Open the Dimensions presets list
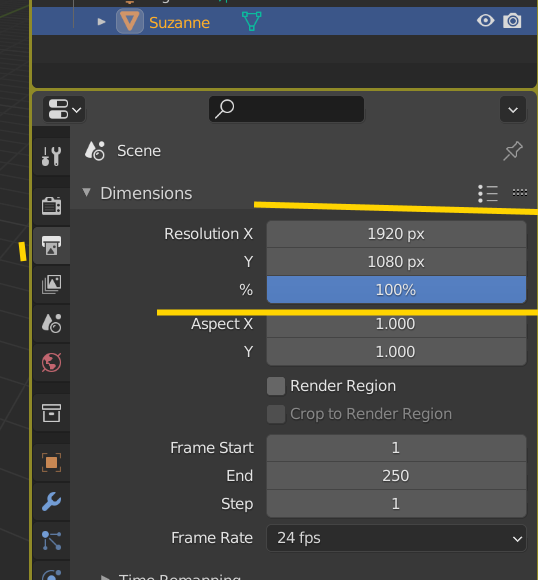Screen dimensions: 538x580 click(488, 193)
